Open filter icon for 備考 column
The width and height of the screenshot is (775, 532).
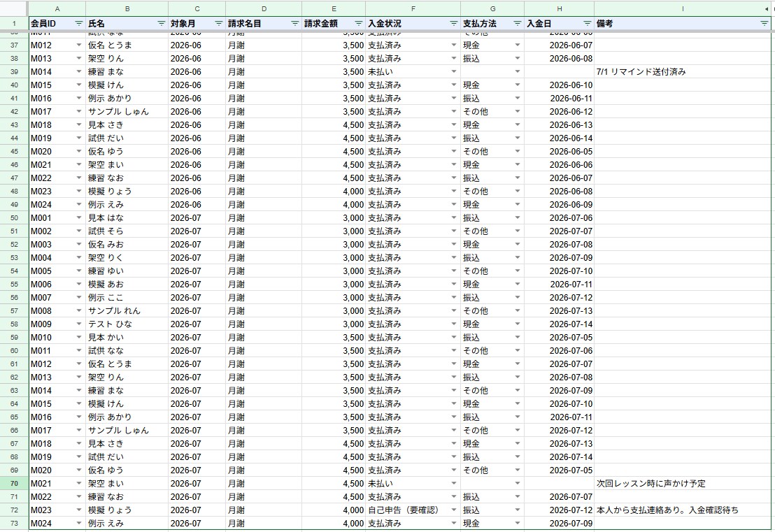pyautogui.click(x=764, y=23)
